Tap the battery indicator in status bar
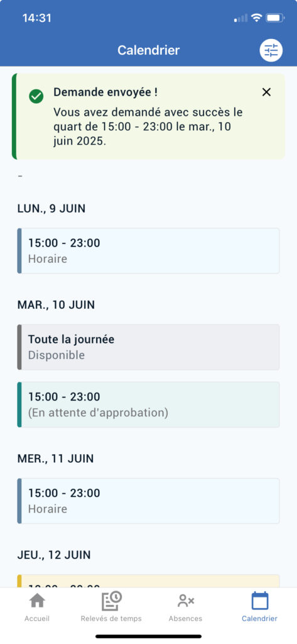Image resolution: width=297 pixels, height=644 pixels. point(275,18)
